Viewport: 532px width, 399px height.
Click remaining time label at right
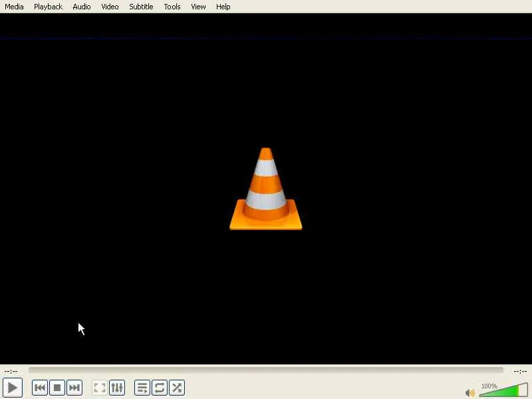point(520,371)
